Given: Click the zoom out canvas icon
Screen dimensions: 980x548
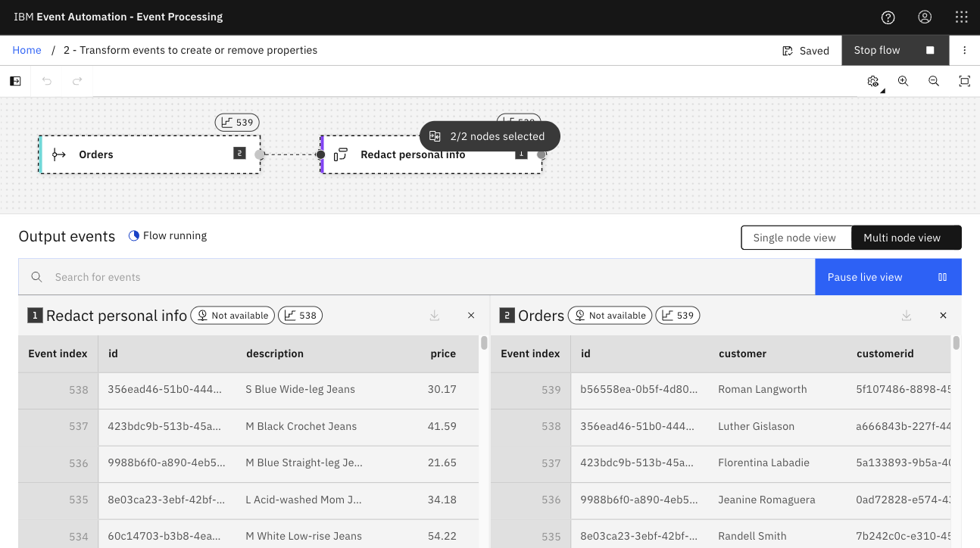Looking at the screenshot, I should 934,81.
